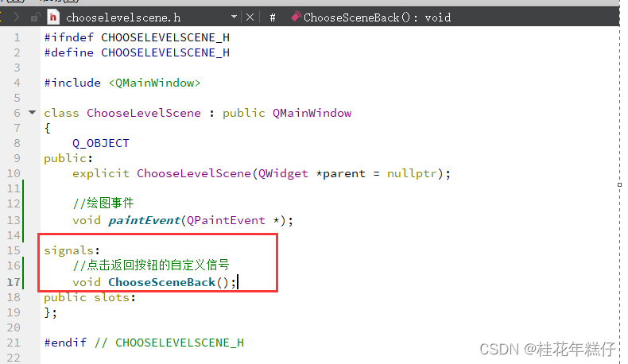Close the chooselevelscene.h document

(x=250, y=17)
